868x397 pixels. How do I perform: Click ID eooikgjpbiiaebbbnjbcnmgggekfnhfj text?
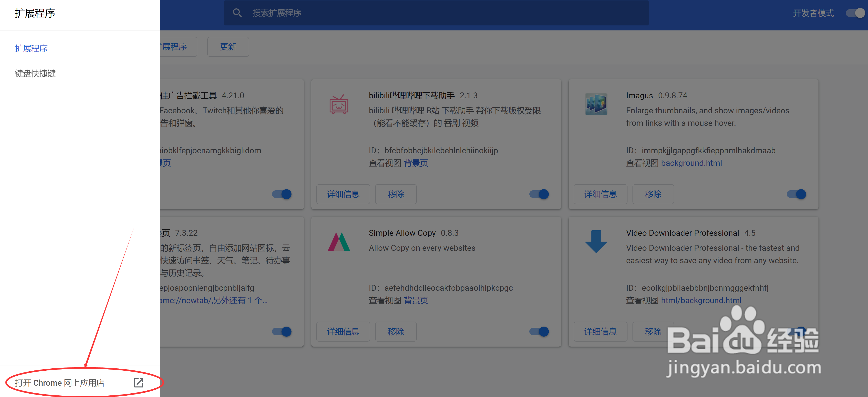pos(697,288)
